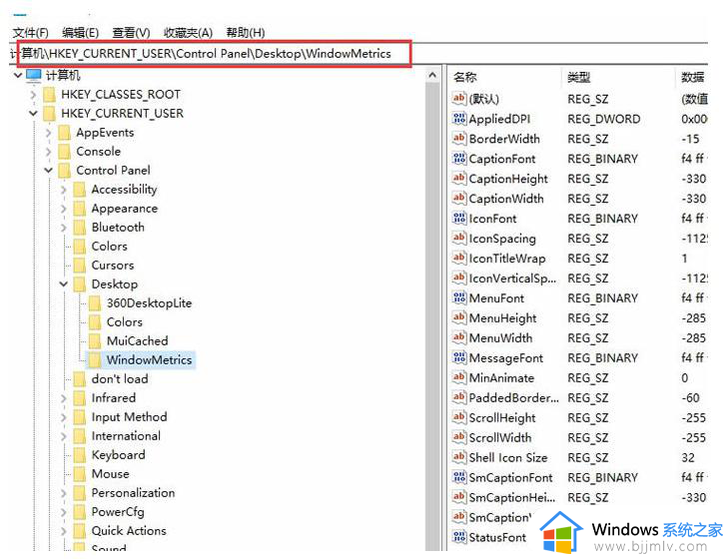Select the Bluetooth key folder icon
Image resolution: width=728 pixels, height=560 pixels.
(x=80, y=228)
